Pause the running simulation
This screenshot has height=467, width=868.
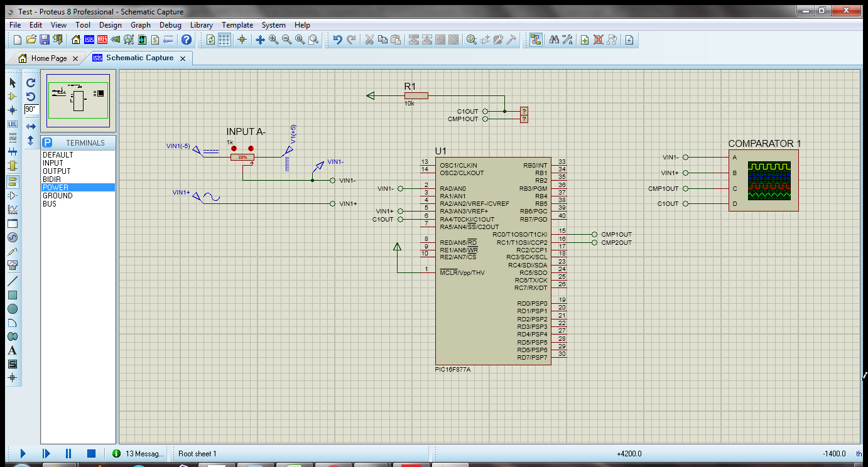click(68, 453)
